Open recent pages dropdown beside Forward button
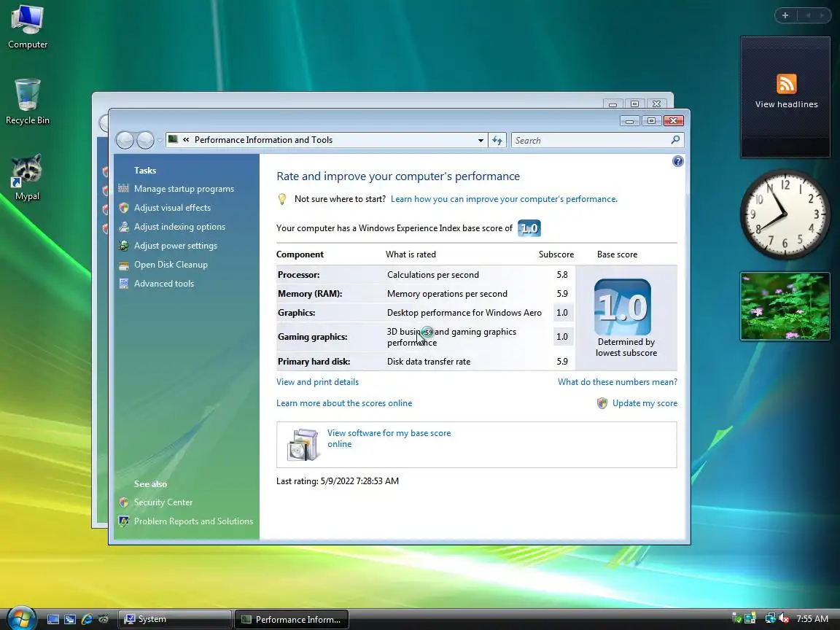 (x=160, y=141)
